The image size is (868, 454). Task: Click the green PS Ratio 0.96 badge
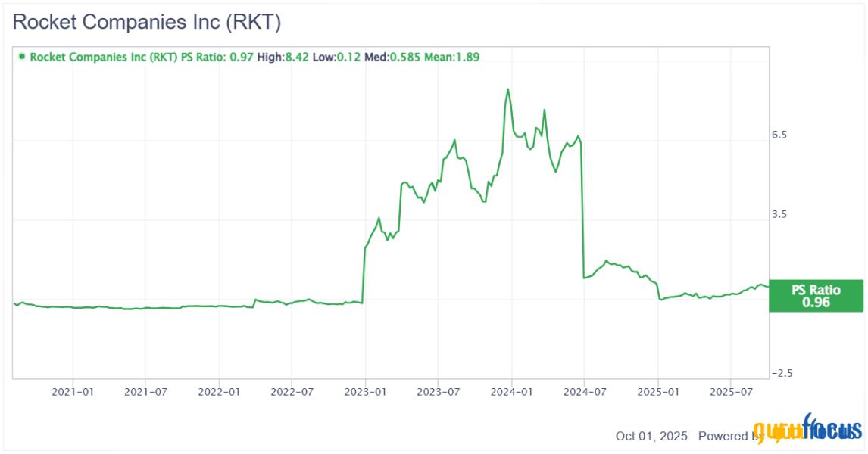pyautogui.click(x=816, y=296)
